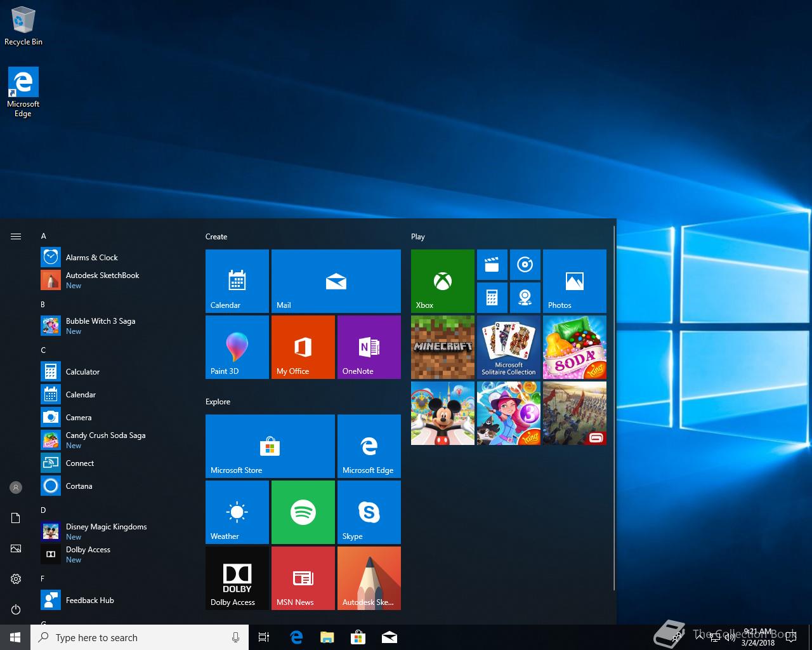
Task: Open the Microsoft Edge tile in Explore
Action: coord(369,446)
